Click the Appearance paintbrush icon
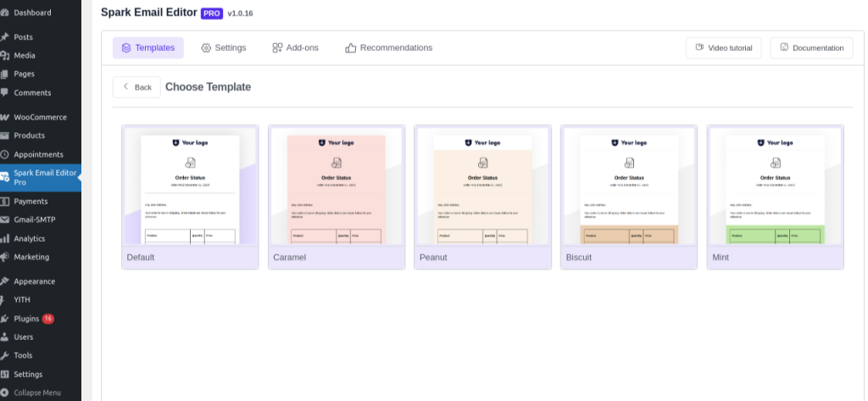 tap(4, 281)
